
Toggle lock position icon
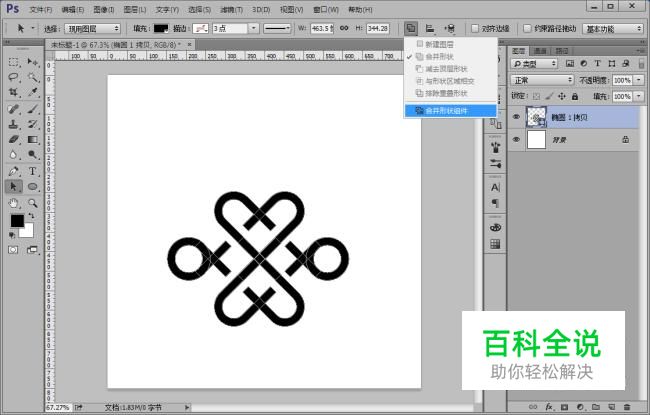point(562,96)
